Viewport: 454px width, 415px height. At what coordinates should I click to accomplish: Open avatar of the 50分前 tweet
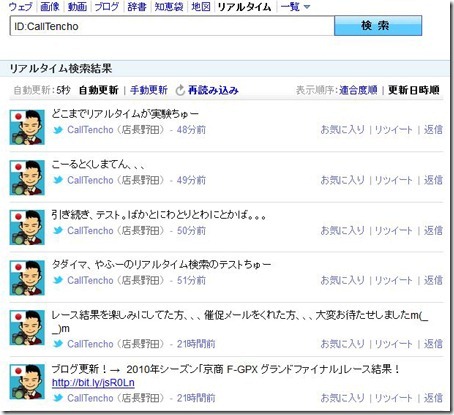click(x=27, y=227)
